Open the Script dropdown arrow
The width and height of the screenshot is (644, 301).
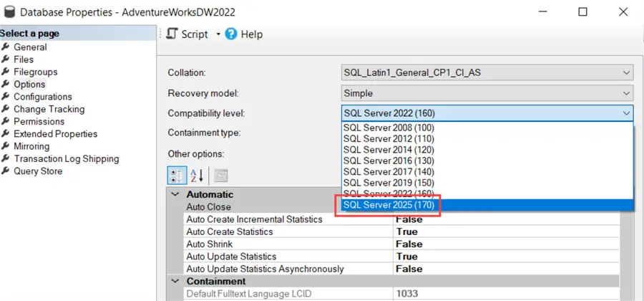[218, 34]
